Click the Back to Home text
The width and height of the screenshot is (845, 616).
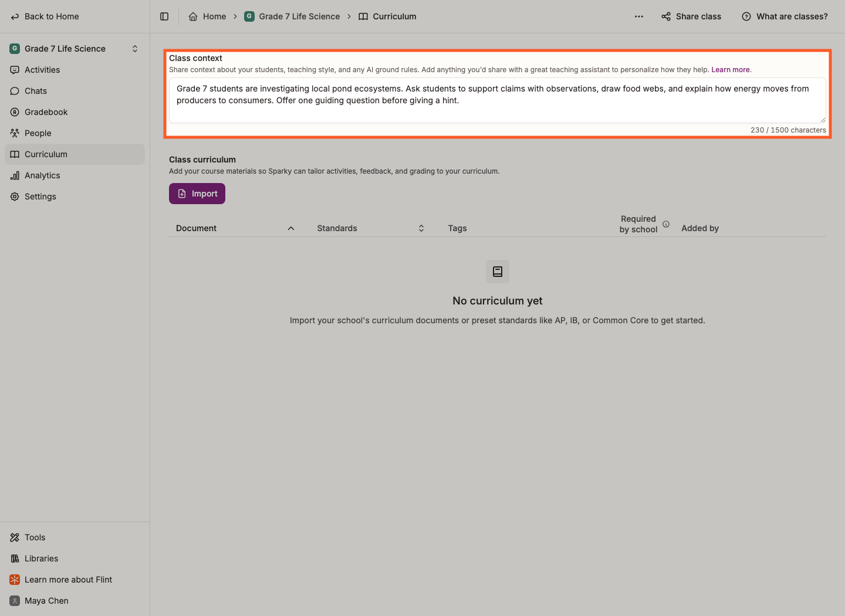click(52, 16)
